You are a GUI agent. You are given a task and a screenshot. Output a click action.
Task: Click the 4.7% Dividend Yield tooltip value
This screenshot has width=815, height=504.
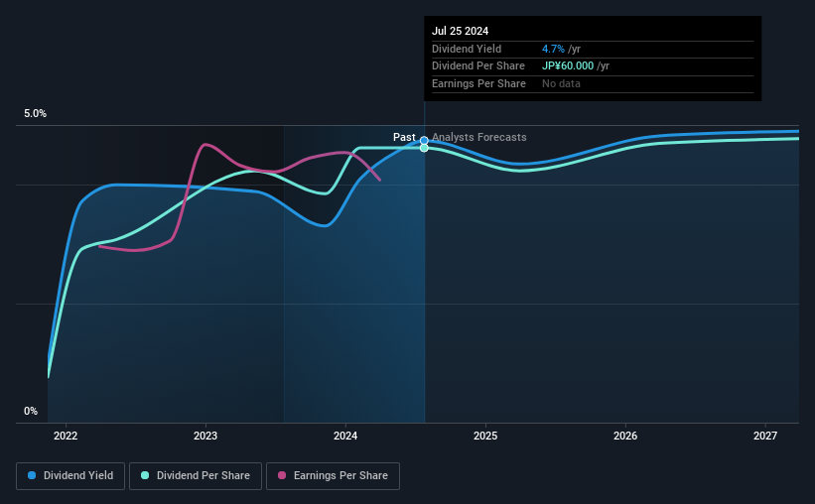tap(553, 49)
